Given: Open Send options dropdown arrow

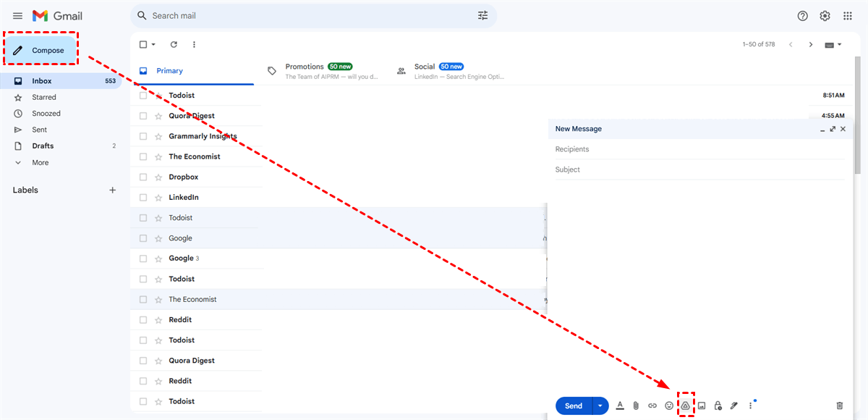Looking at the screenshot, I should pos(600,406).
